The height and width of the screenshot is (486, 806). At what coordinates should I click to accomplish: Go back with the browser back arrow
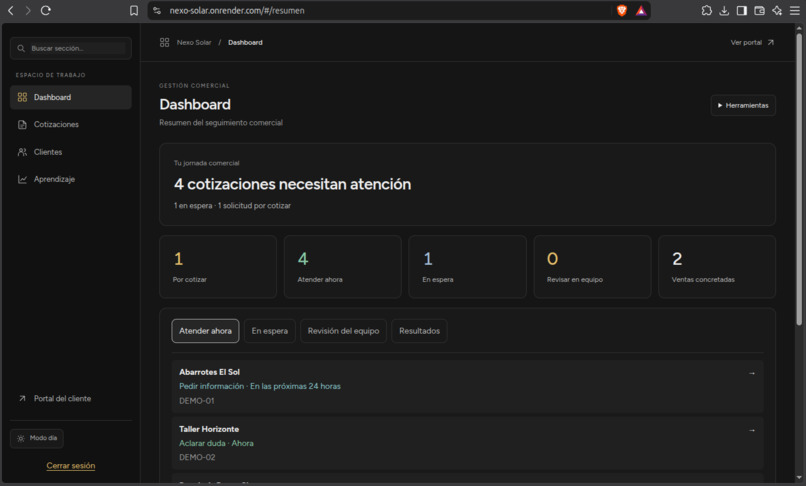[x=10, y=10]
